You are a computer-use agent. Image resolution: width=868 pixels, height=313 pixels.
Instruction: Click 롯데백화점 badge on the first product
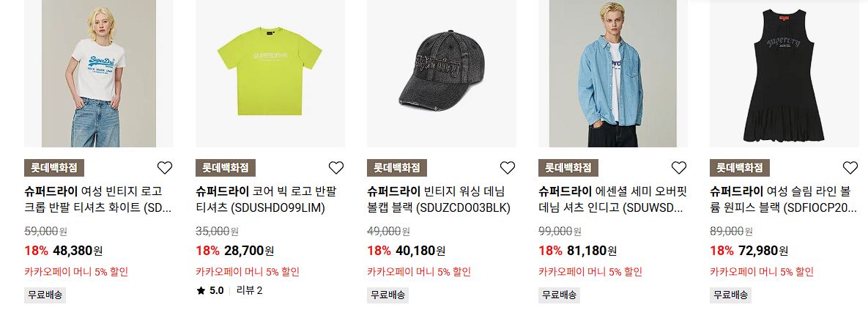tap(54, 167)
